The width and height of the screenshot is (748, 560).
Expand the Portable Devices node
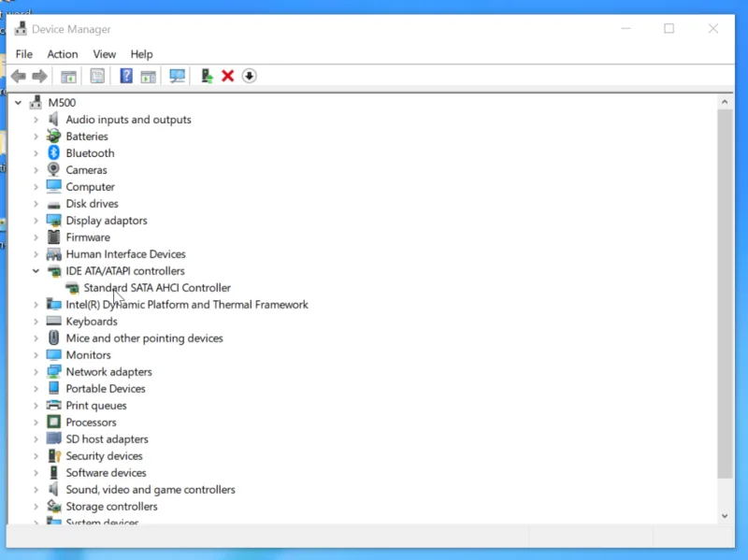tap(36, 389)
